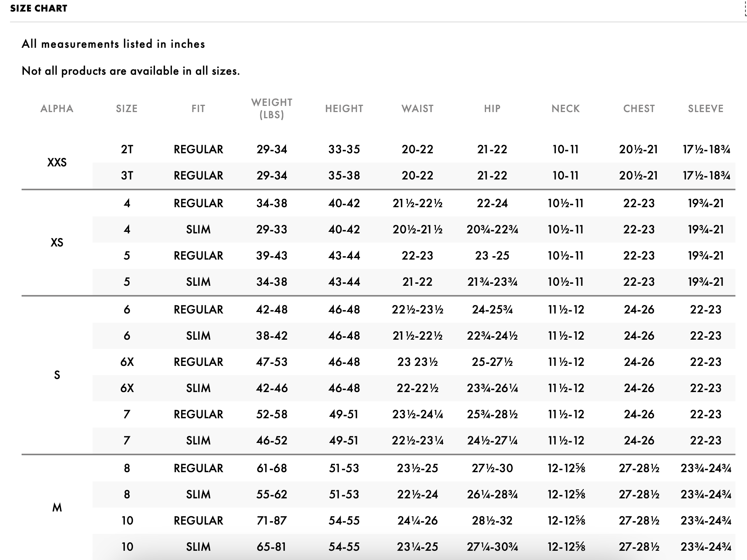Select the XXS alpha size cell

tap(57, 163)
